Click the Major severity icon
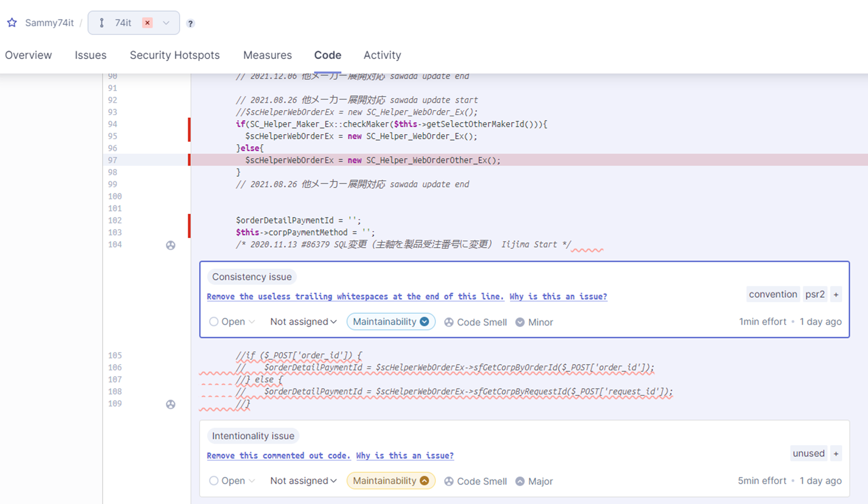The image size is (868, 504). [x=519, y=481]
